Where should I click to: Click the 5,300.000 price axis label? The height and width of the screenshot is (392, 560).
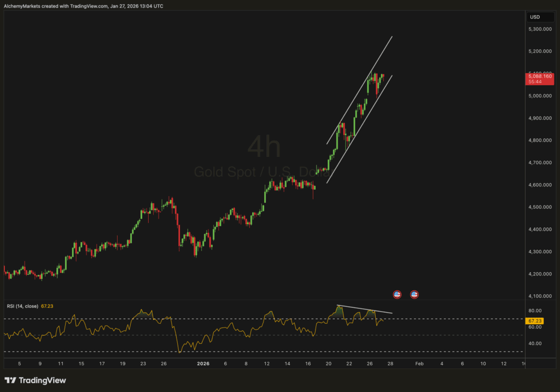[539, 29]
